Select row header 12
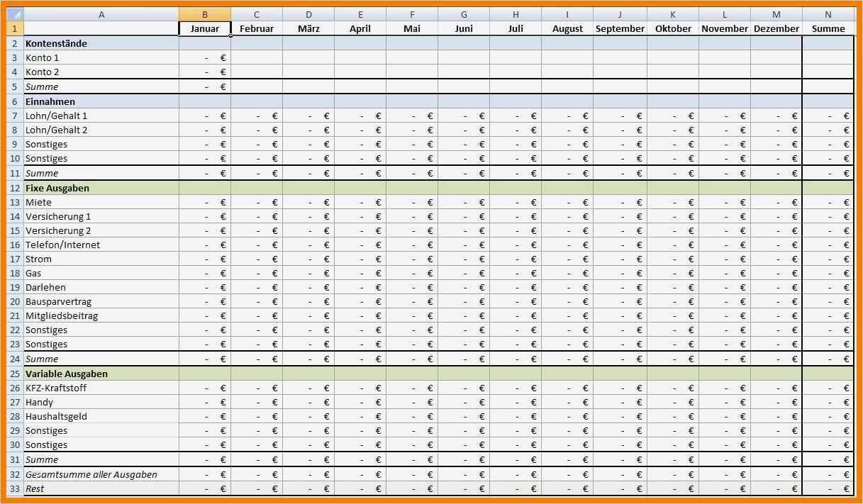Viewport: 863px width, 504px height. [14, 187]
